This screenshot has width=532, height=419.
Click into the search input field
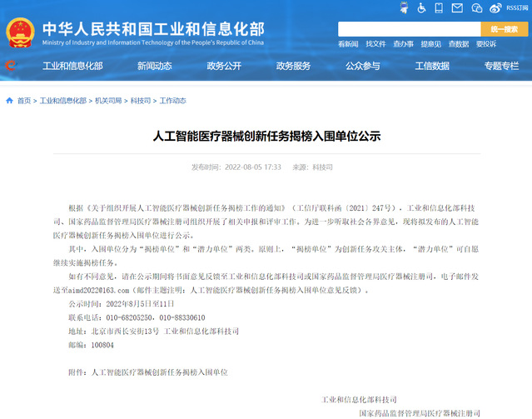(x=408, y=28)
